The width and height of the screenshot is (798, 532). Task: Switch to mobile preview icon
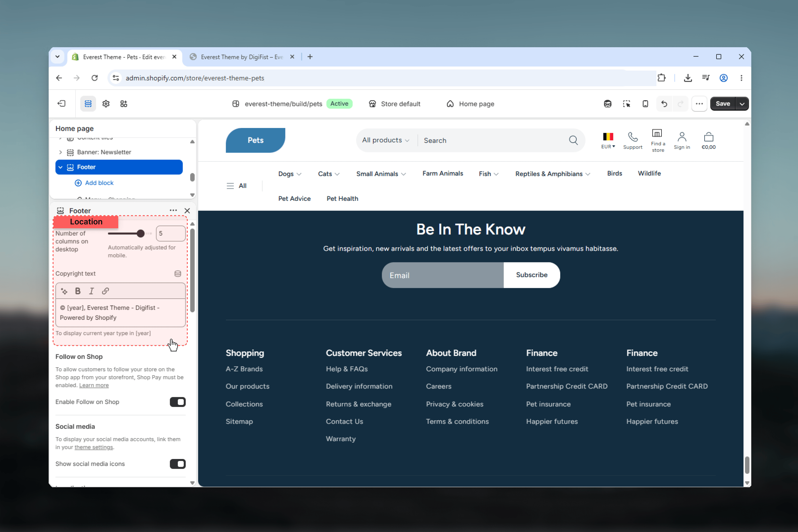point(645,103)
